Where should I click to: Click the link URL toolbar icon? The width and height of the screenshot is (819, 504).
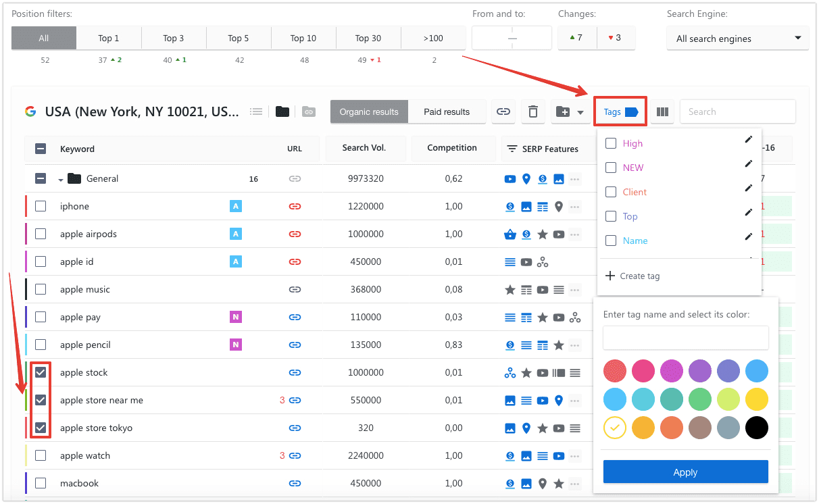tap(503, 112)
